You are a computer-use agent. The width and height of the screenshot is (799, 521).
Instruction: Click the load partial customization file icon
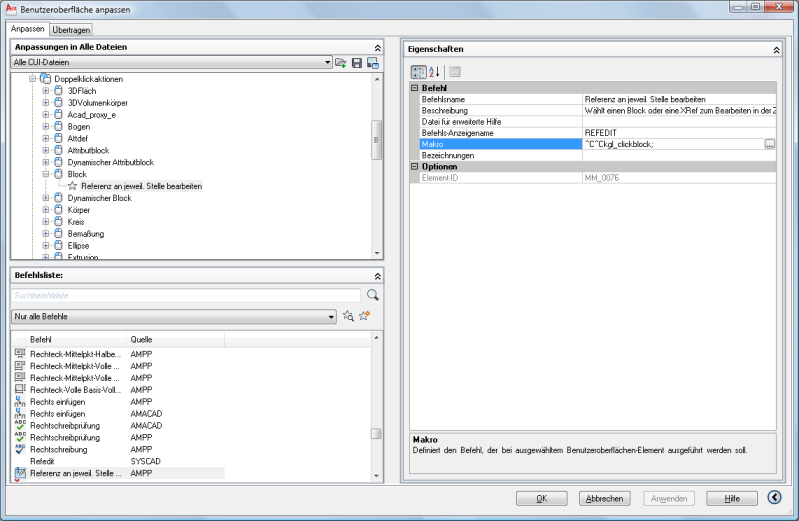point(341,63)
